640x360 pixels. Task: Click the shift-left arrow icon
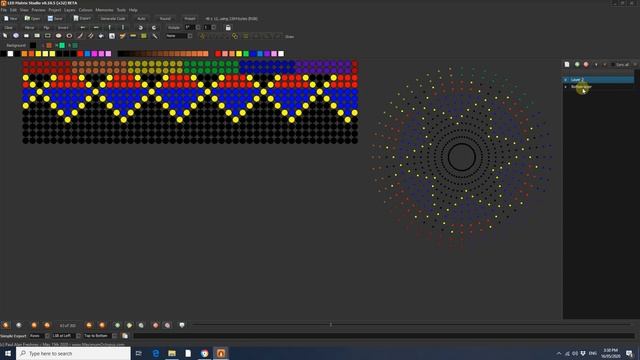[83, 27]
